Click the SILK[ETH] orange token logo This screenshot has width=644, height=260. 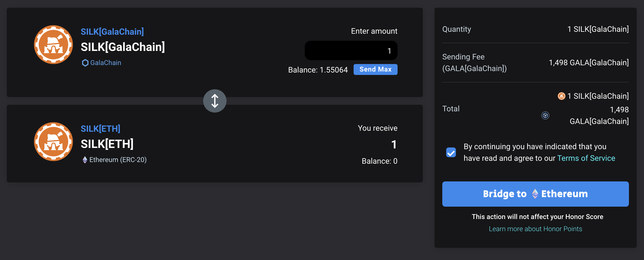click(x=53, y=141)
